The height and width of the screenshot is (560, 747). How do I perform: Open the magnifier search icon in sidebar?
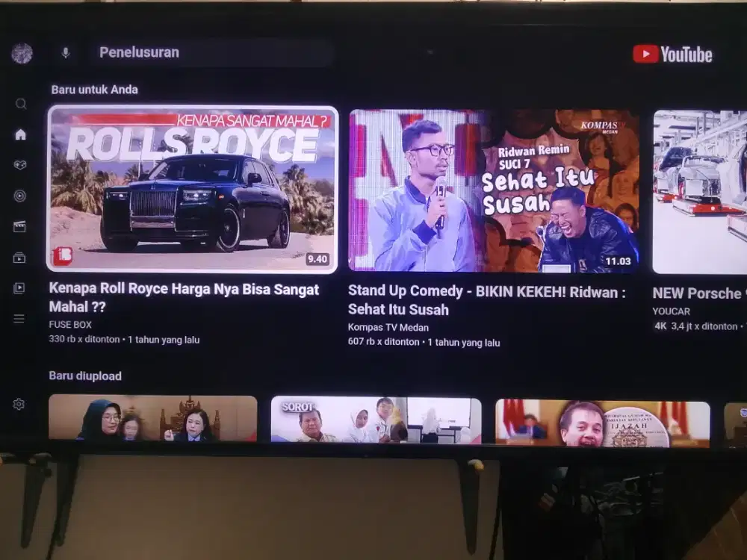(21, 104)
